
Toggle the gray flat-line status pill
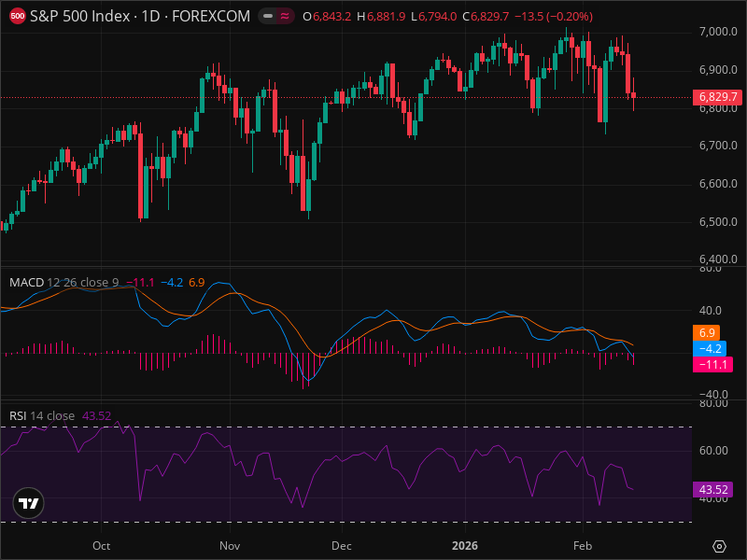(x=268, y=16)
